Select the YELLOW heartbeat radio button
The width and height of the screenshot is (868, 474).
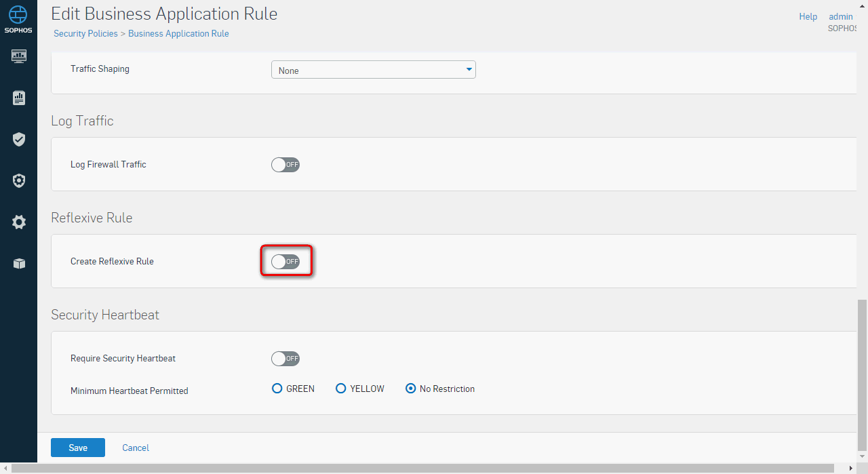tap(340, 389)
